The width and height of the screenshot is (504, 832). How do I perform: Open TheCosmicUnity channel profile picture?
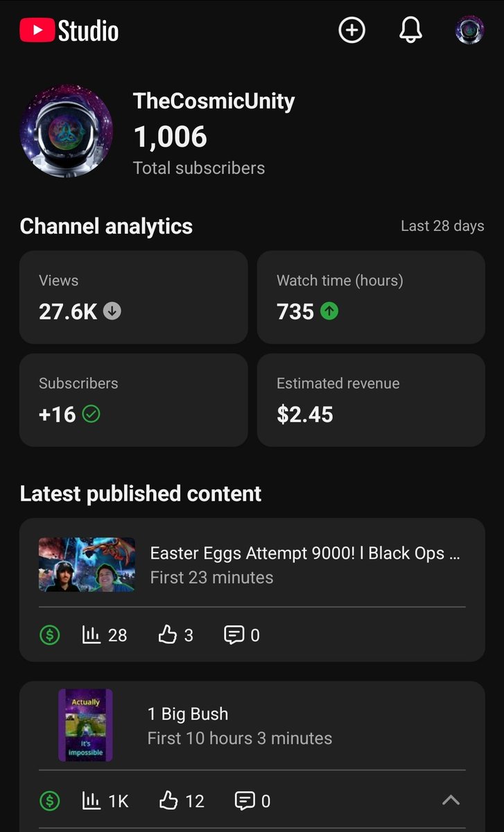click(67, 132)
